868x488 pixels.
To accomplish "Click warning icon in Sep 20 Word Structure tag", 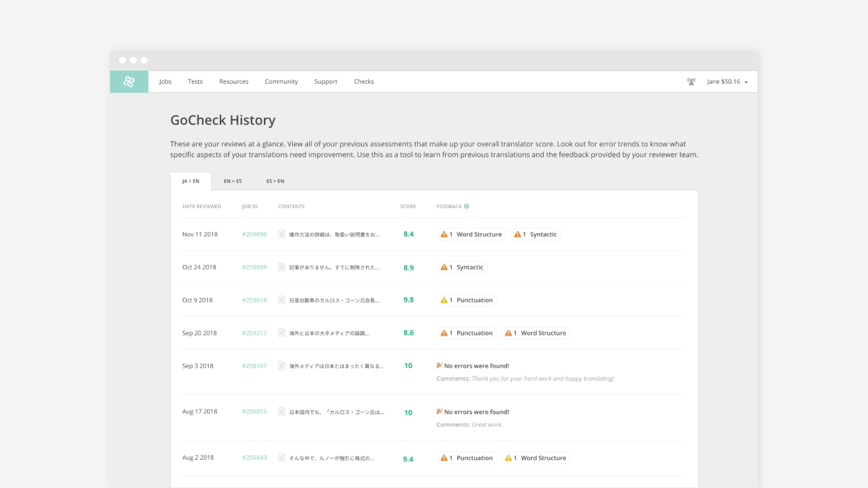I will tap(508, 333).
